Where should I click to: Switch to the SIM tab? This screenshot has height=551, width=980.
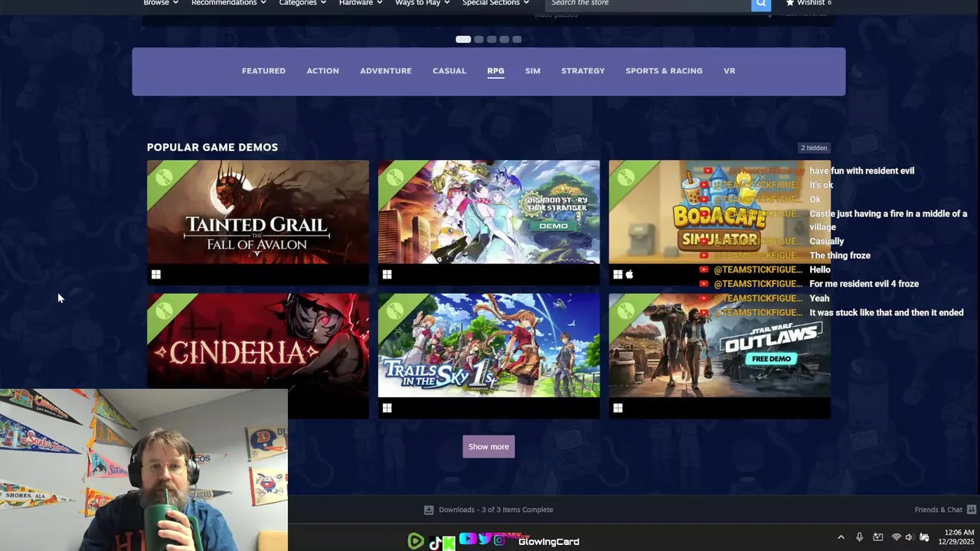pos(533,70)
